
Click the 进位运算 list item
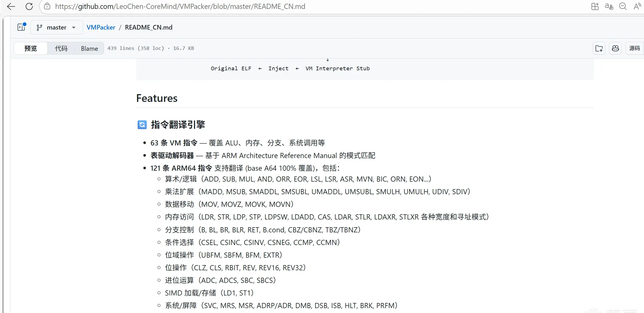pyautogui.click(x=220, y=280)
